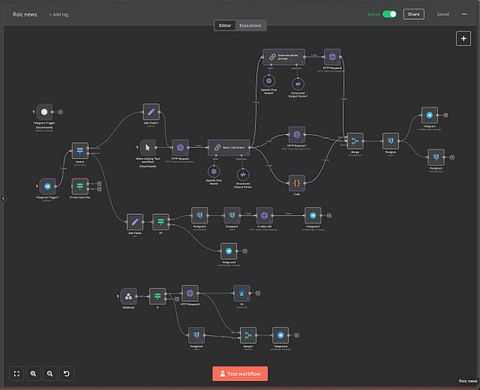Select the Webhook trigger node
The height and width of the screenshot is (390, 480).
[x=129, y=296]
